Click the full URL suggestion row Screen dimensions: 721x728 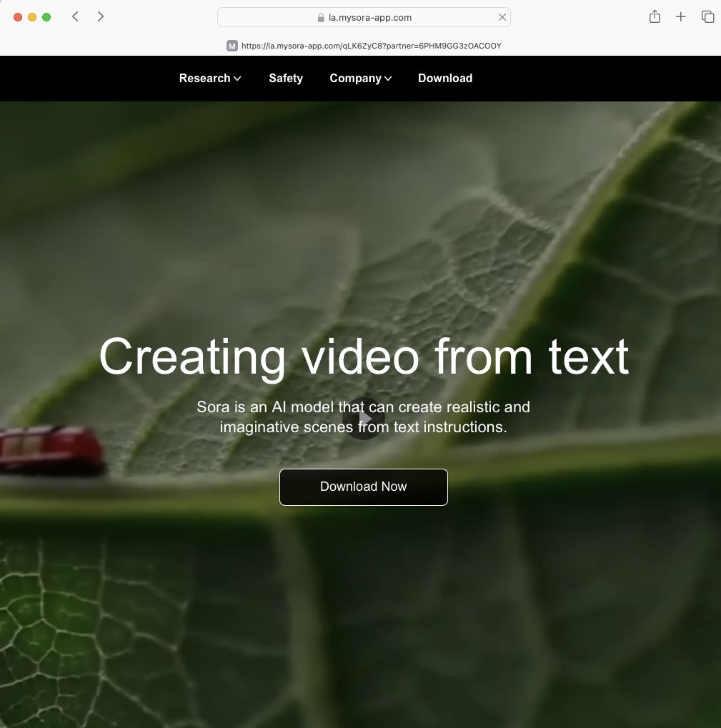click(364, 46)
